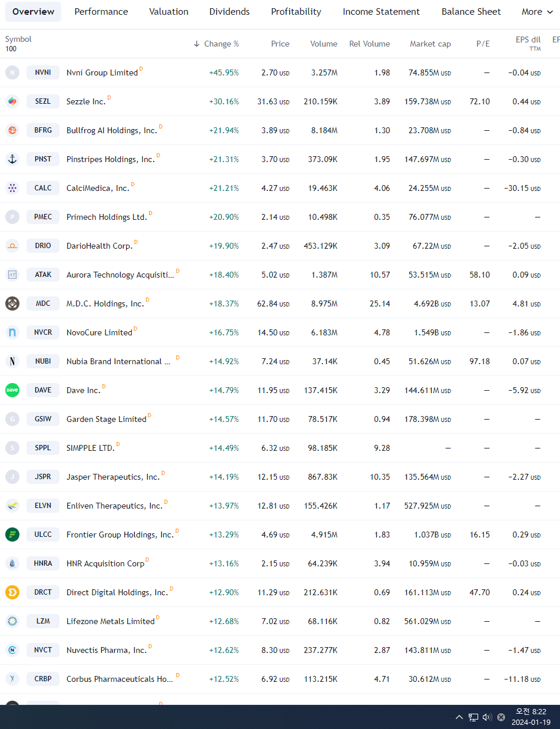Click the Lifezone Metals logo icon
The image size is (560, 729).
tap(12, 621)
